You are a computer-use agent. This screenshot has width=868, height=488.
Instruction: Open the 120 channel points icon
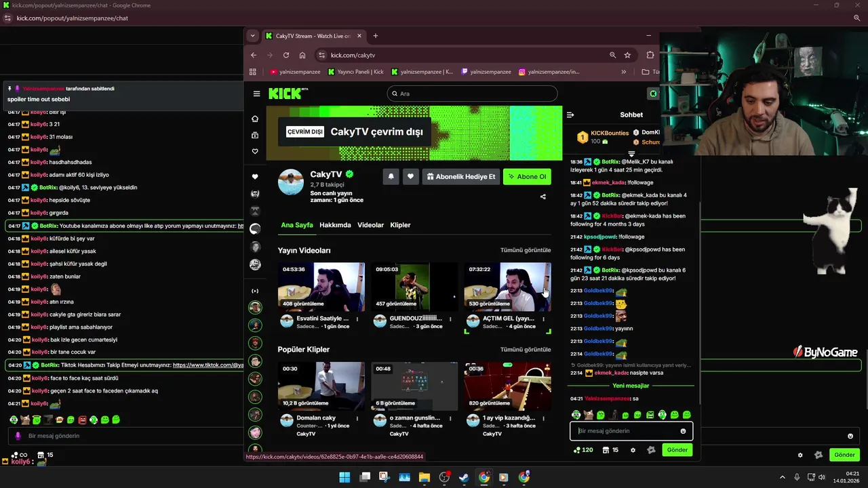tap(583, 450)
